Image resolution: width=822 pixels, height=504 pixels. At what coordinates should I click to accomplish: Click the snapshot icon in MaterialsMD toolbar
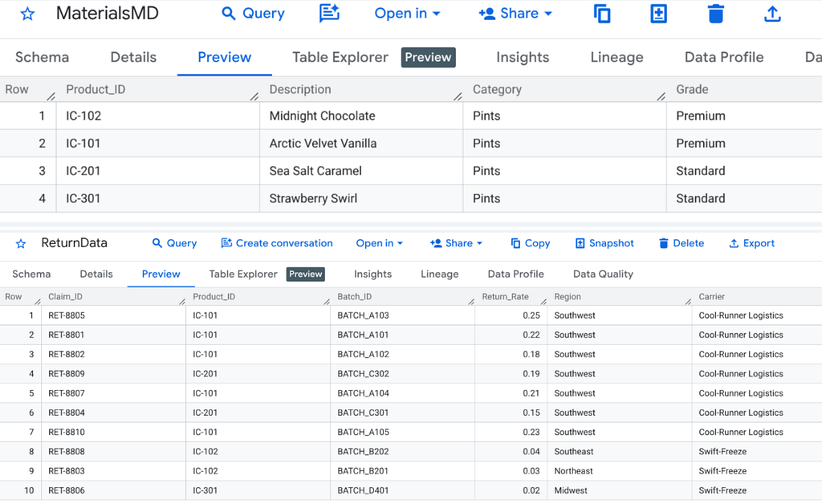pyautogui.click(x=658, y=14)
